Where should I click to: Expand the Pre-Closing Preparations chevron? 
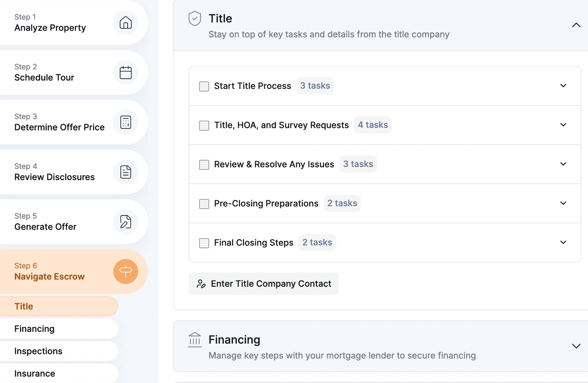pyautogui.click(x=563, y=203)
